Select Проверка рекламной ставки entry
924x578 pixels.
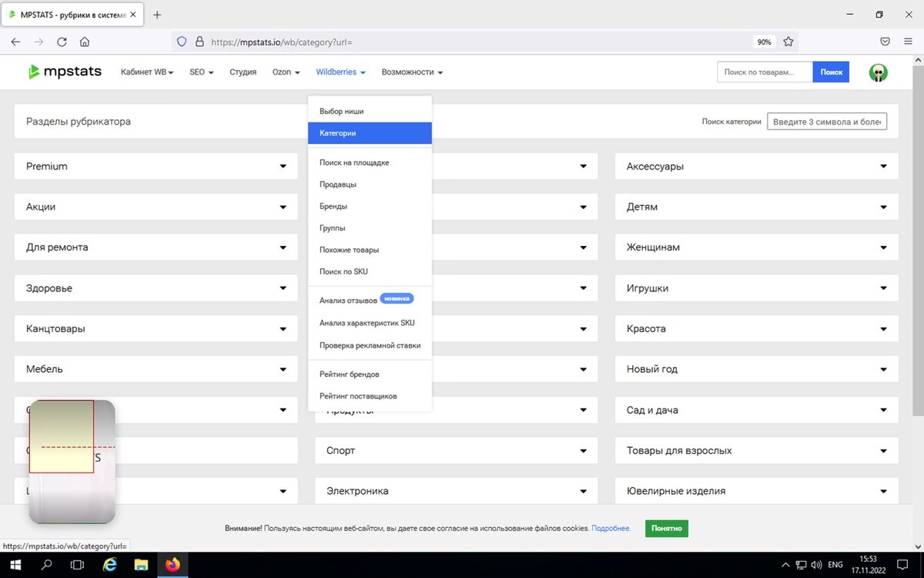pos(370,345)
